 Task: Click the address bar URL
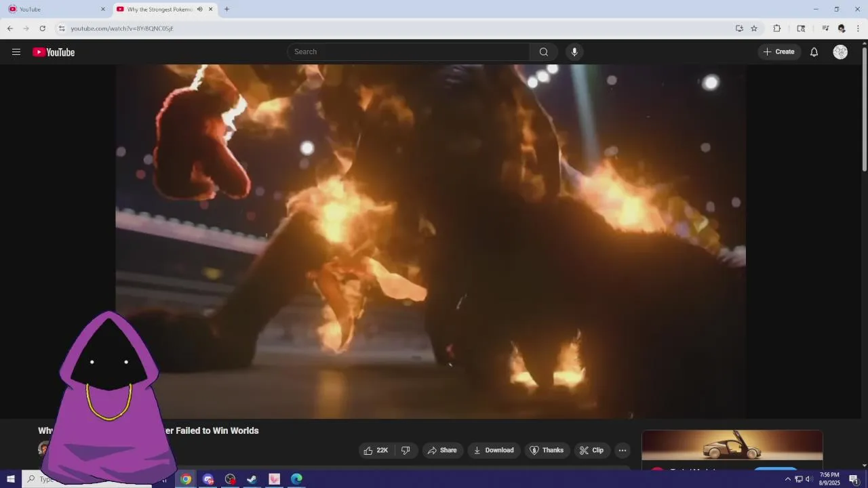(x=122, y=28)
